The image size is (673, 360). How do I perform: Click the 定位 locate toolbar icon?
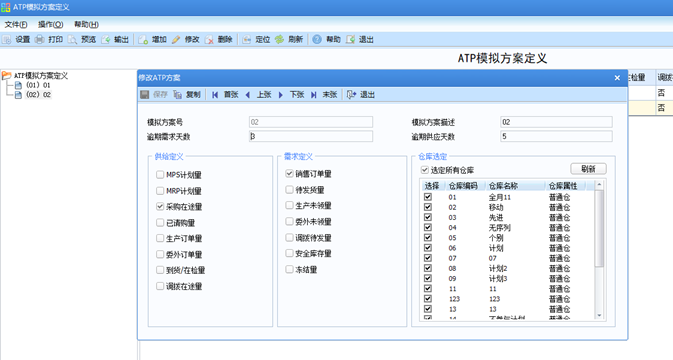[x=246, y=39]
